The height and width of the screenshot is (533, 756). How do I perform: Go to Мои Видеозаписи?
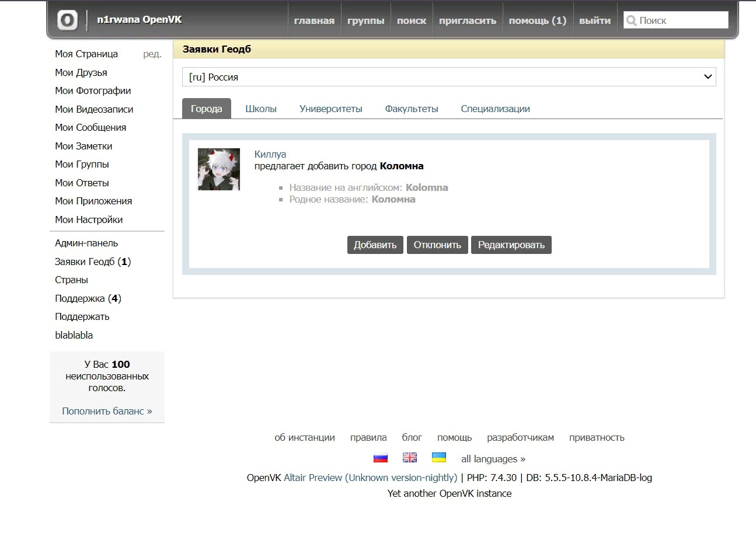pyautogui.click(x=94, y=109)
